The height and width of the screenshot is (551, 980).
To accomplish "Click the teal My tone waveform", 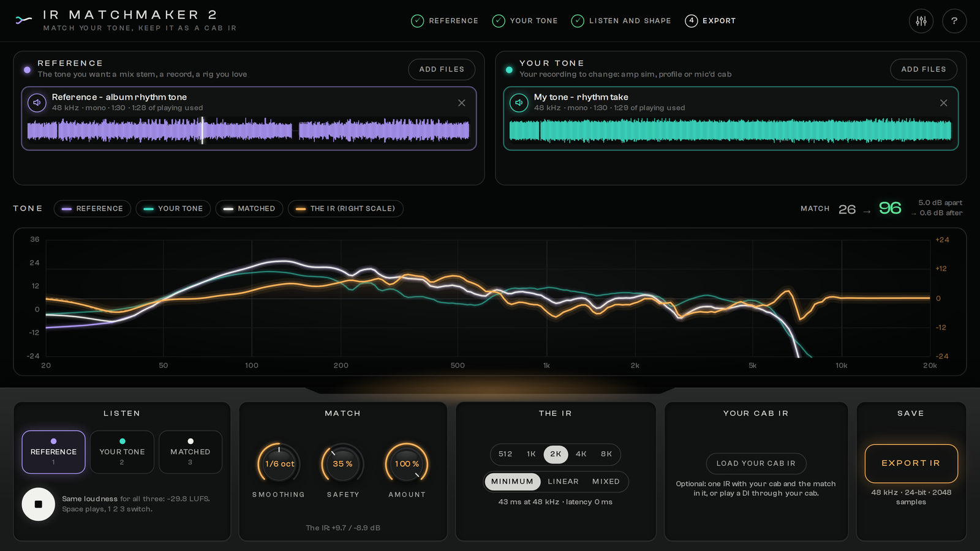I will click(730, 130).
